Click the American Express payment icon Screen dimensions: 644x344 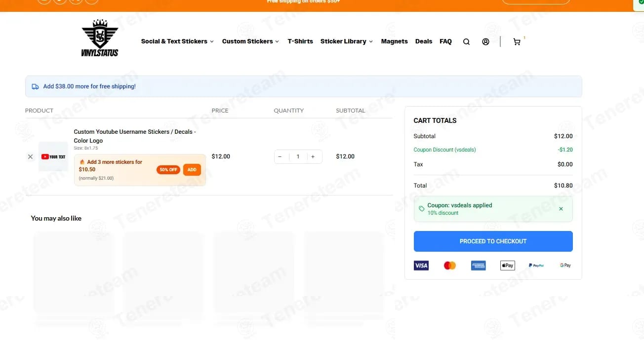479,266
